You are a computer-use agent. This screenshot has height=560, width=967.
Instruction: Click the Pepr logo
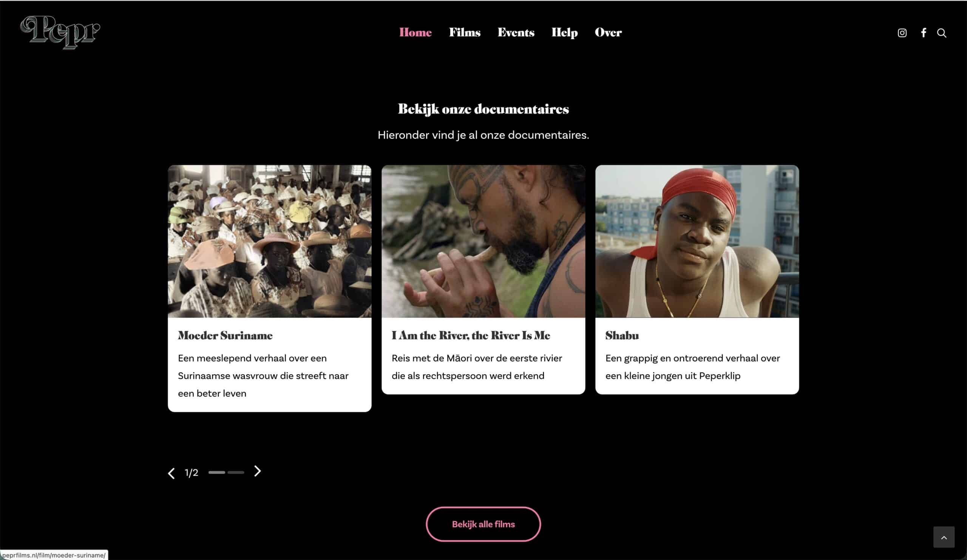click(60, 32)
